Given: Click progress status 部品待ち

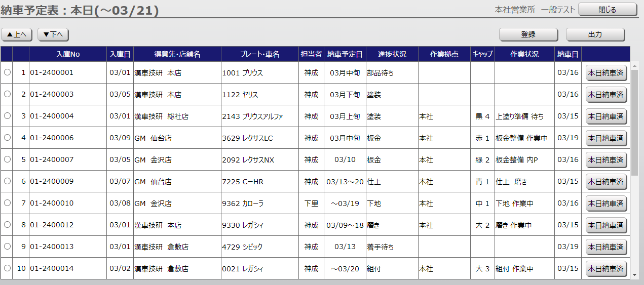Looking at the screenshot, I should pos(381,73).
